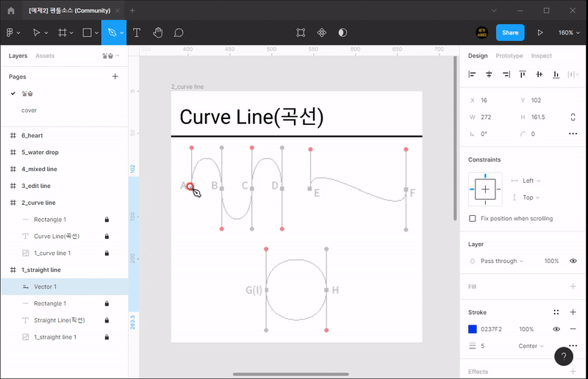Open stroke style settings dots icon
This screenshot has height=379, width=588.
click(556, 312)
